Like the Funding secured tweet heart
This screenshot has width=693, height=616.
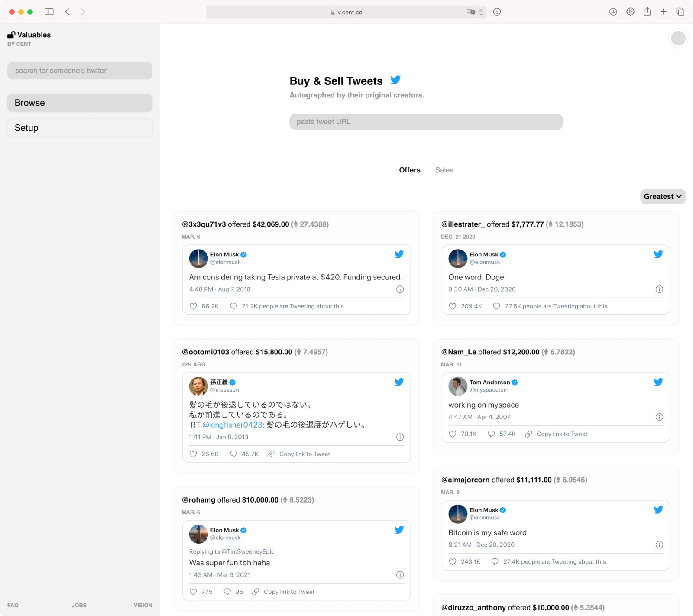(193, 306)
